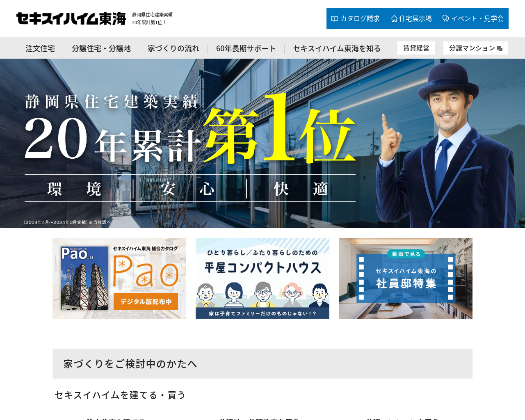Open 社員邸特集 video banner

(x=406, y=278)
